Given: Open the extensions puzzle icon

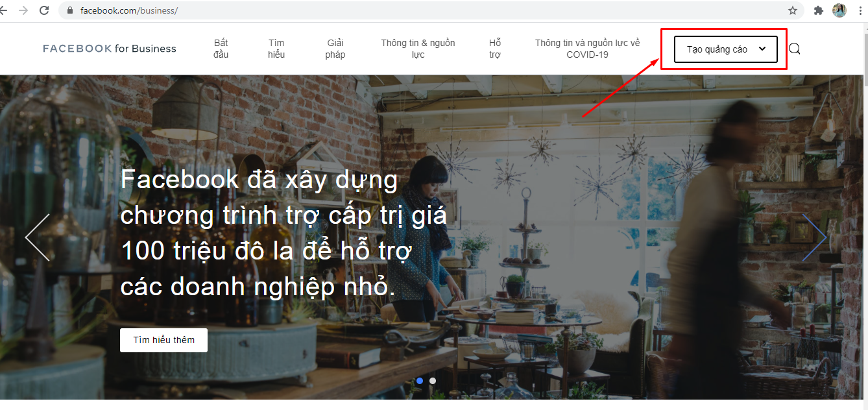Looking at the screenshot, I should 819,10.
